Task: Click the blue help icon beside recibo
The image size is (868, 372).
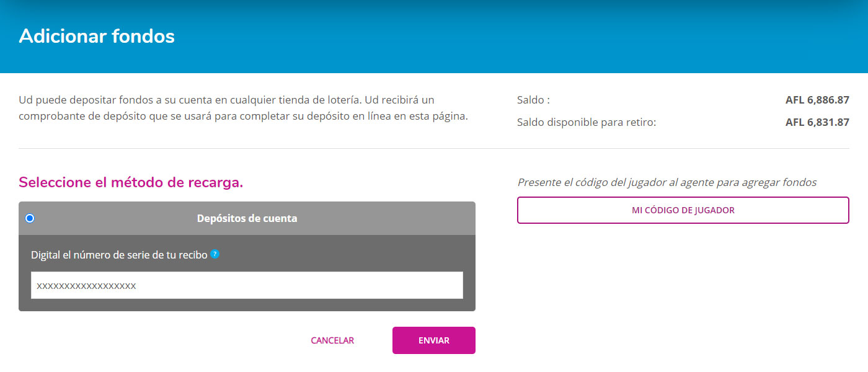Action: (x=215, y=254)
